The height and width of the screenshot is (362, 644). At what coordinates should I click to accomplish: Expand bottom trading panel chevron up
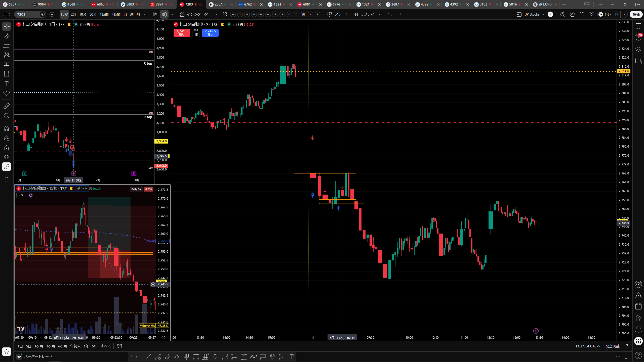pos(618,356)
